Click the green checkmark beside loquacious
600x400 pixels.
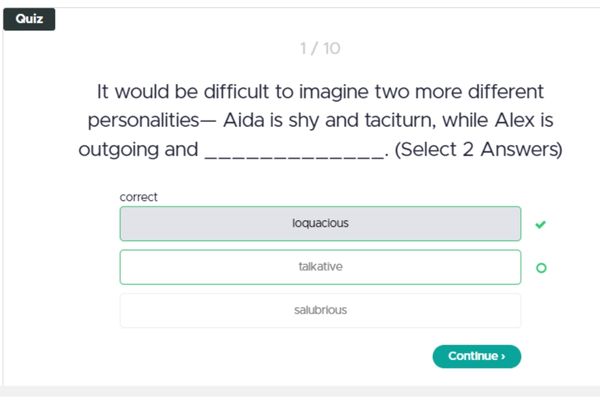point(541,224)
